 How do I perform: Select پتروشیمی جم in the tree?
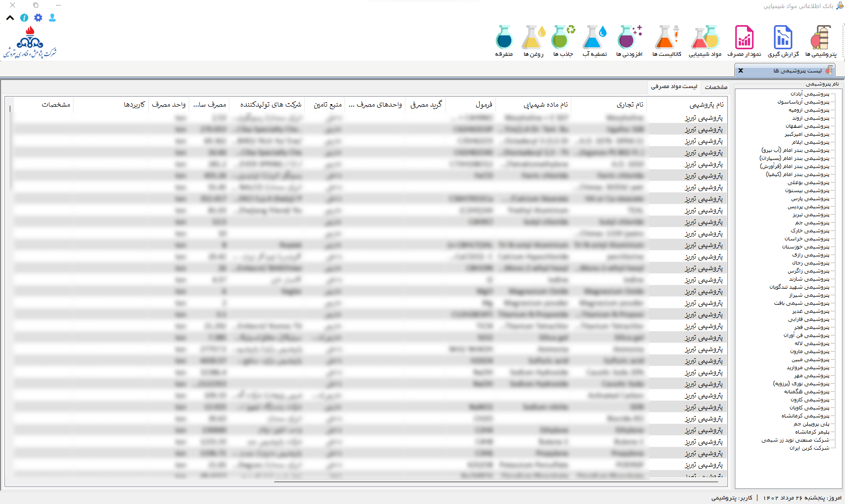point(812,223)
